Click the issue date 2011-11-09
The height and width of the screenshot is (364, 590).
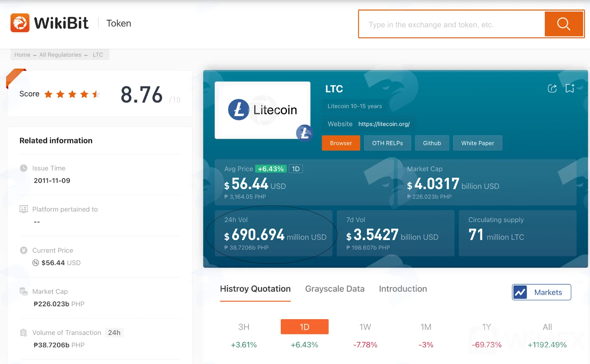pyautogui.click(x=52, y=181)
